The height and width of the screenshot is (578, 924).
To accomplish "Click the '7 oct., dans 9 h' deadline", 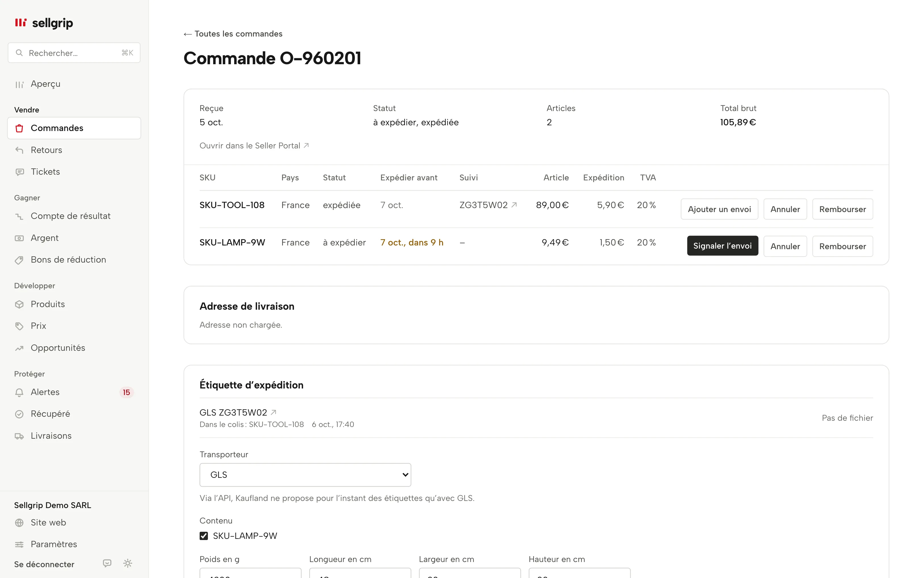I will pos(412,243).
